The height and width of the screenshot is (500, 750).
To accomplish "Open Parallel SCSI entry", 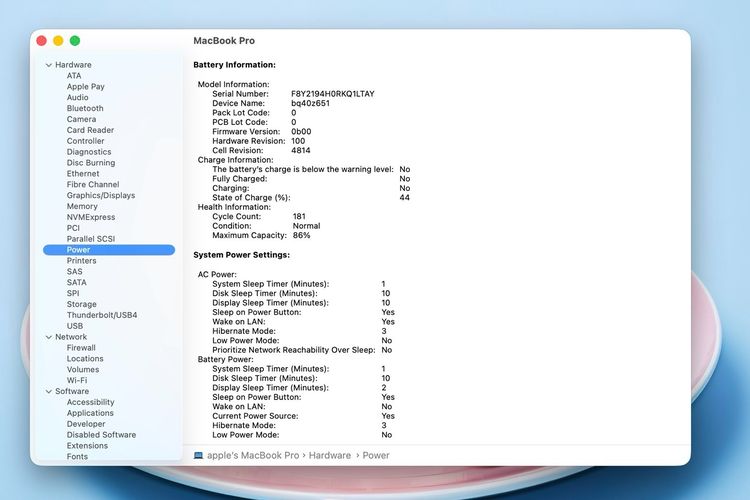I will pos(91,239).
